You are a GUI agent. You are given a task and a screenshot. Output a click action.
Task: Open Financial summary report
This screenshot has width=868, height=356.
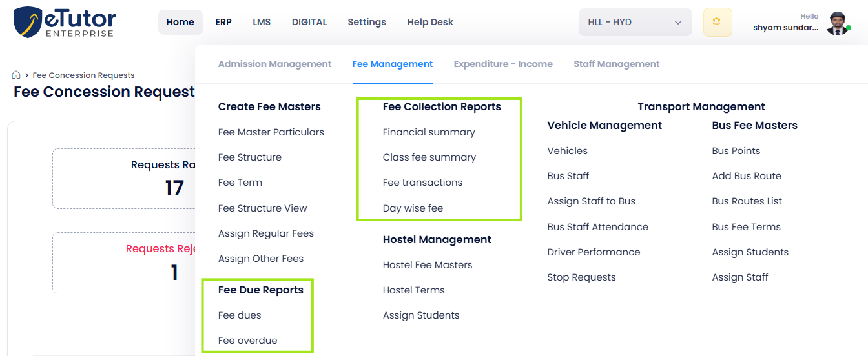[429, 132]
